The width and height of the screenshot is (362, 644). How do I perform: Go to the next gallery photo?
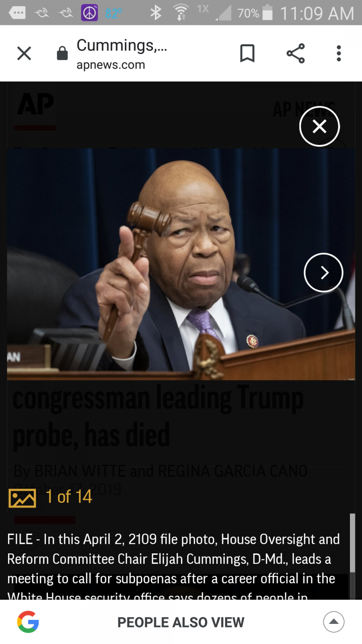click(323, 272)
